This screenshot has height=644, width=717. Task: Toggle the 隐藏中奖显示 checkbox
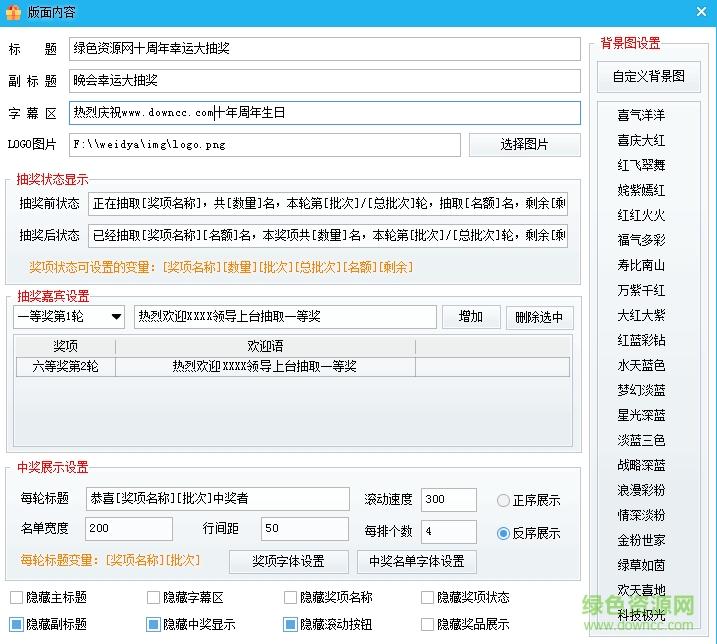click(x=154, y=624)
